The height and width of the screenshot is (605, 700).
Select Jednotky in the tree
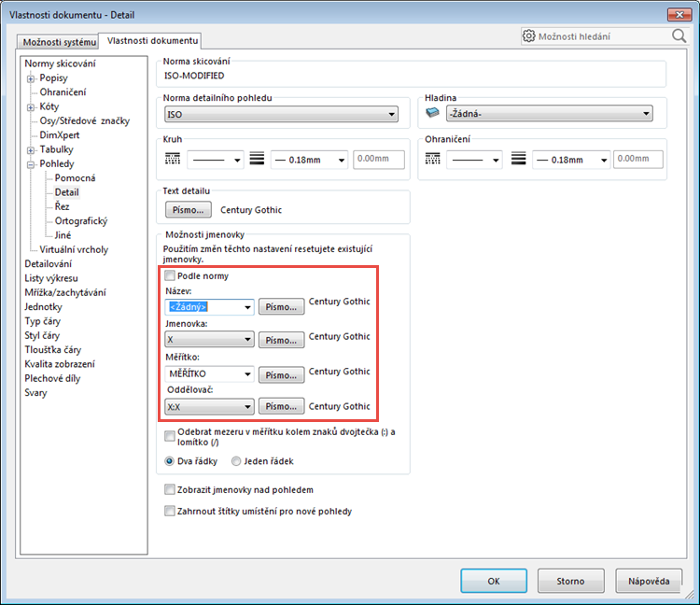click(x=43, y=306)
